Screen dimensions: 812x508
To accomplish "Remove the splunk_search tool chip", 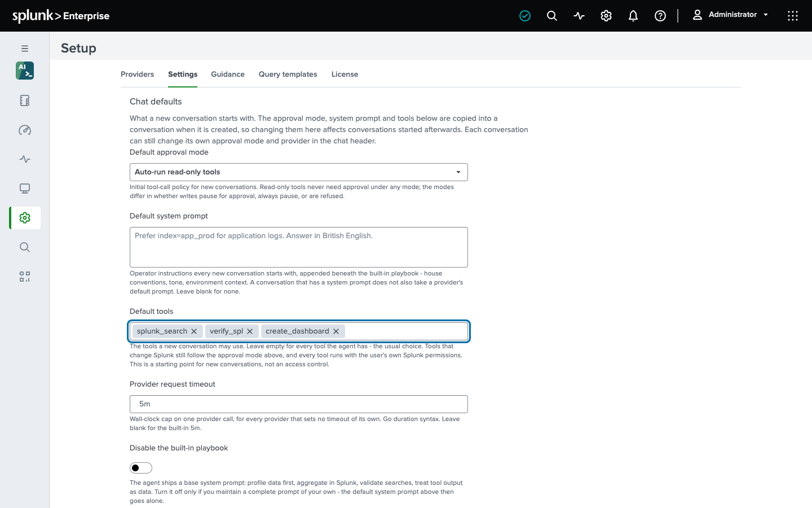I will coord(194,331).
